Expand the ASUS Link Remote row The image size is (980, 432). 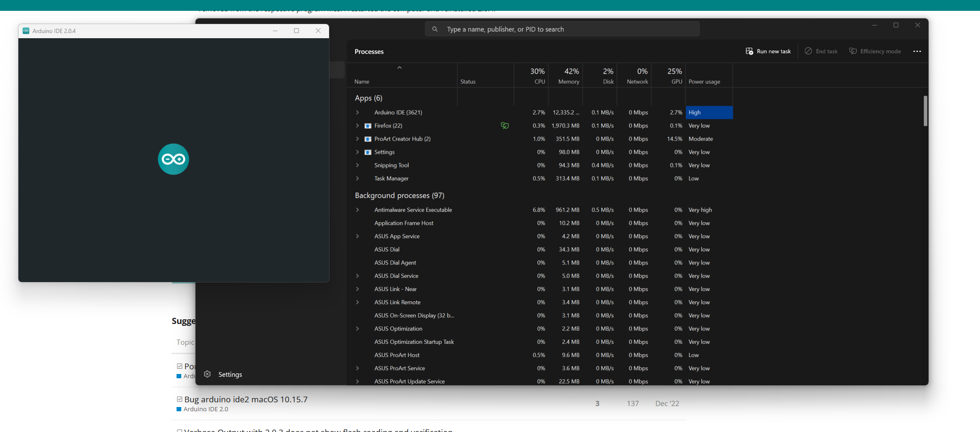click(x=357, y=302)
